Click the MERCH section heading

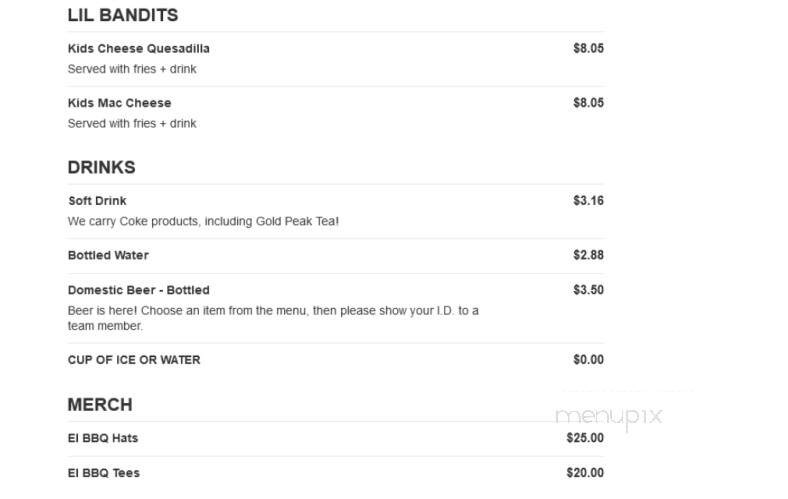coord(100,405)
